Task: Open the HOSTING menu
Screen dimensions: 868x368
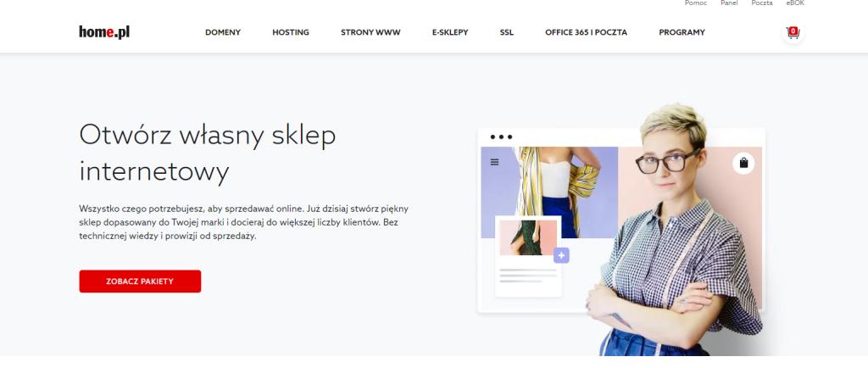Action: coord(291,32)
